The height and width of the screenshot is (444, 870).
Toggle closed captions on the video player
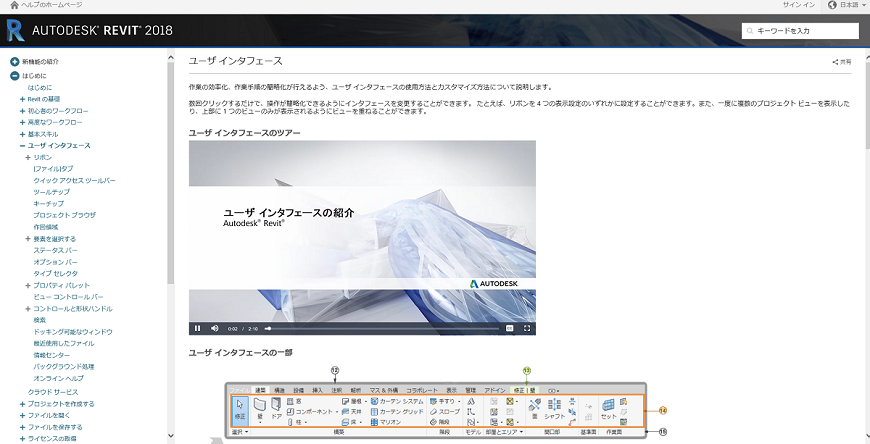(x=509, y=328)
